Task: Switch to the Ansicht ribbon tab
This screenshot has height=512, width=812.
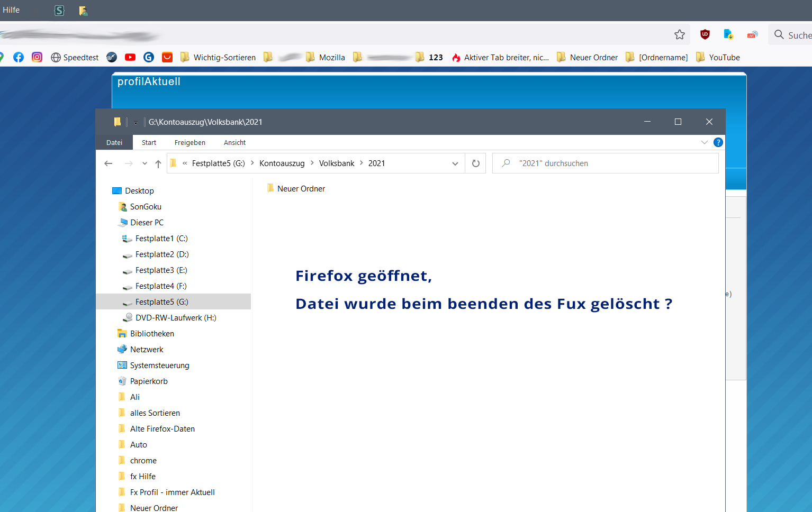Action: pos(234,143)
